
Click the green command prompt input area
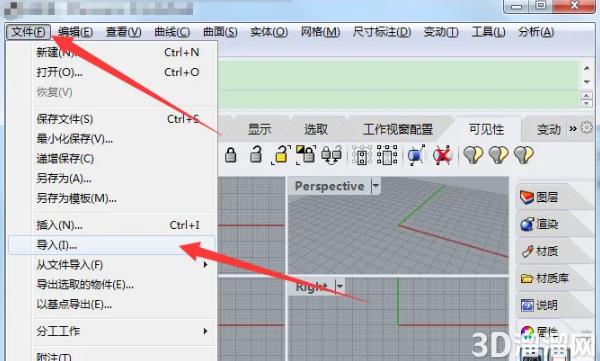(398, 99)
